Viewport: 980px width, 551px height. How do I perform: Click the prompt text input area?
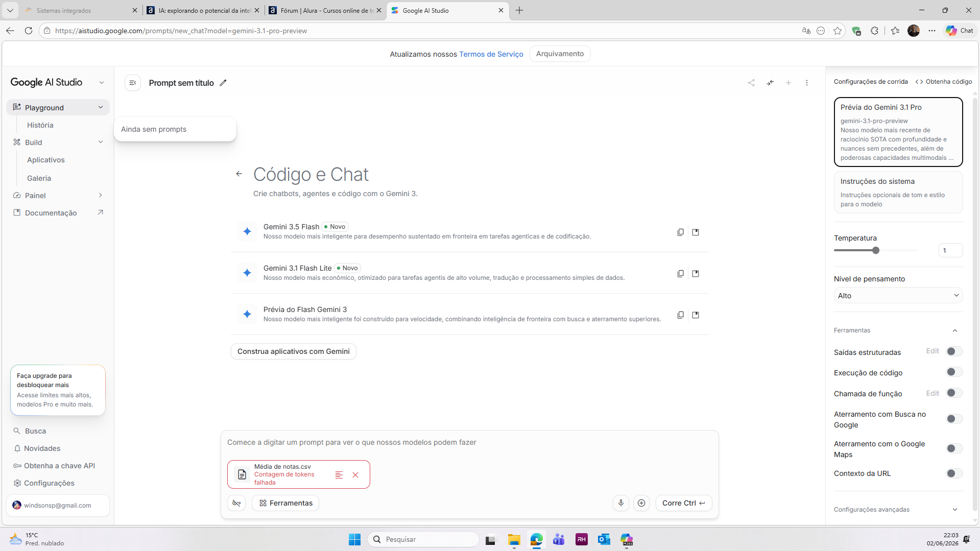[469, 442]
